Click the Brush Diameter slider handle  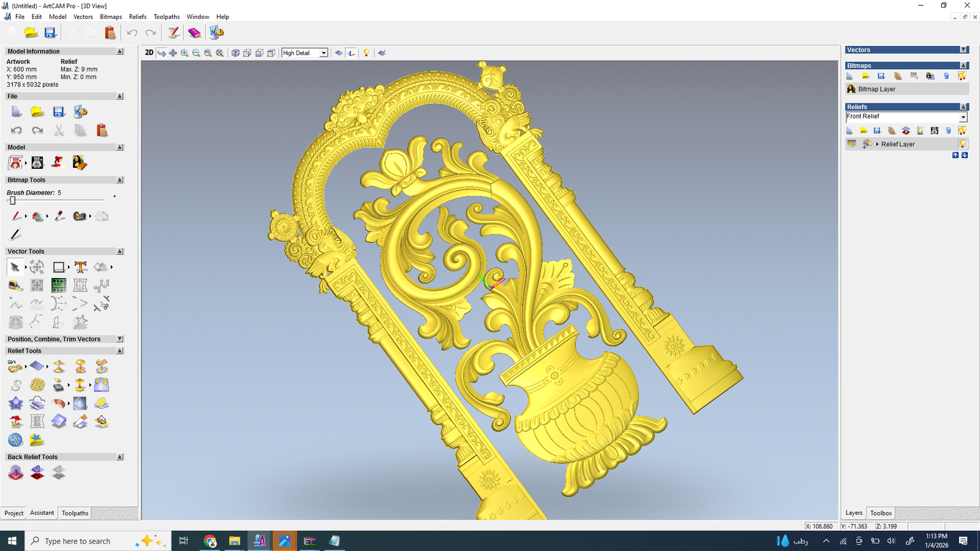tap(12, 200)
